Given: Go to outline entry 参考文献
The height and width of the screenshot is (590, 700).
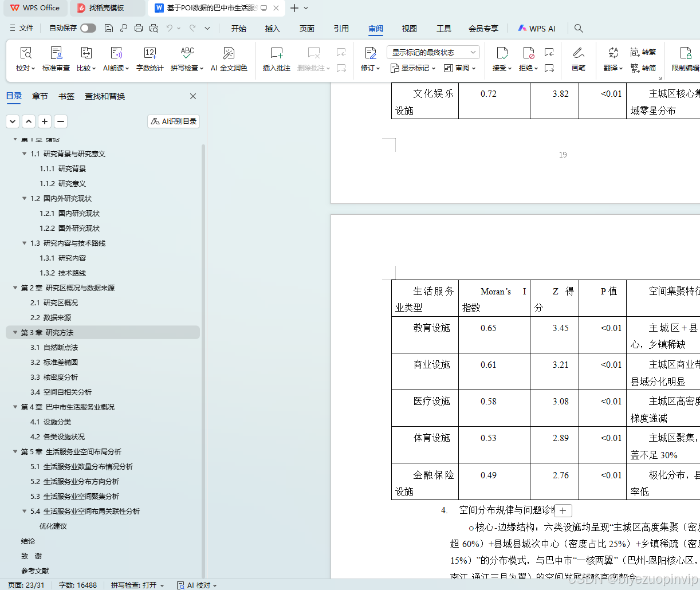Looking at the screenshot, I should click(x=35, y=571).
